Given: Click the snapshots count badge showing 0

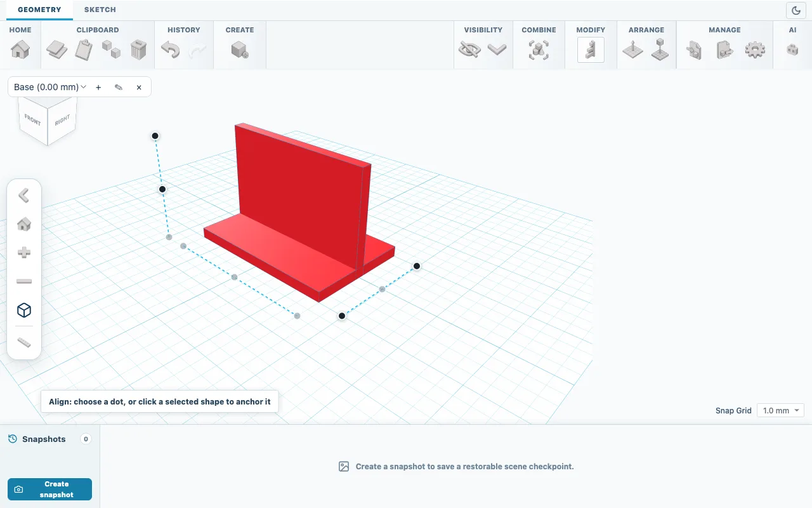Looking at the screenshot, I should 86,439.
